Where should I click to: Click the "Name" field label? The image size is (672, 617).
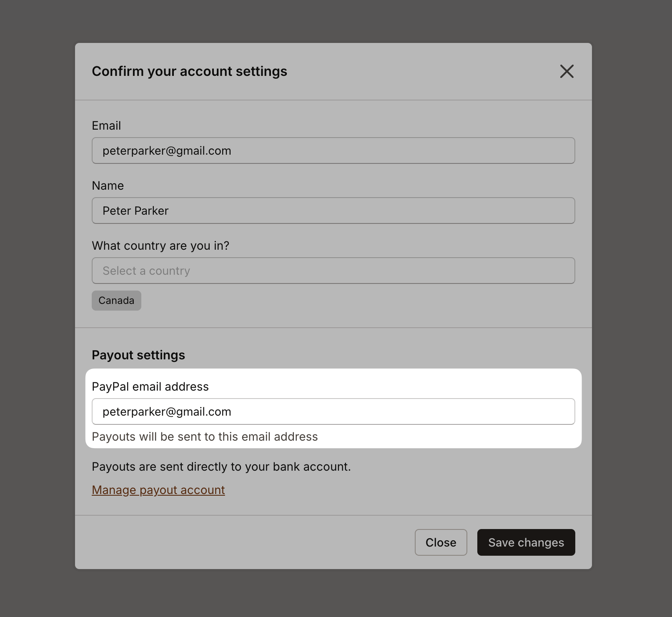tap(108, 186)
